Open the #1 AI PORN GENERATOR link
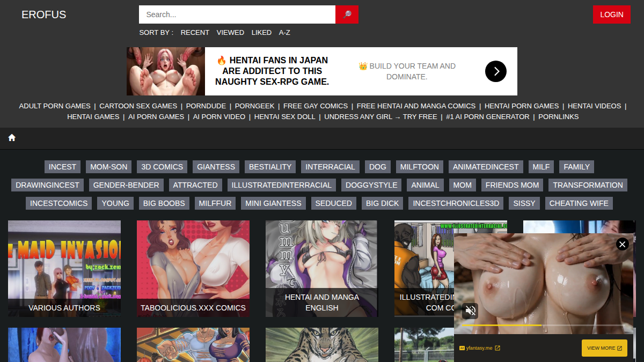The image size is (644, 362). tap(488, 117)
